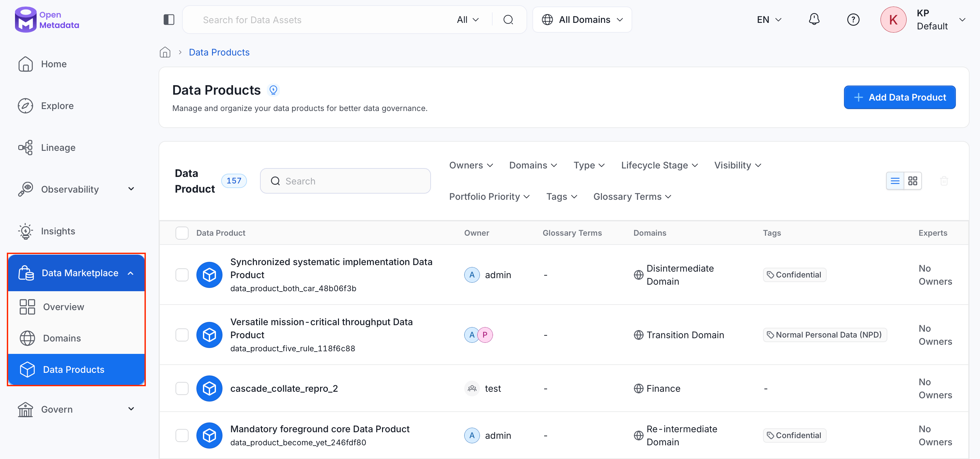The width and height of the screenshot is (980, 459).
Task: Click cube icon for Versatile mission-critical throughput
Action: (209, 335)
